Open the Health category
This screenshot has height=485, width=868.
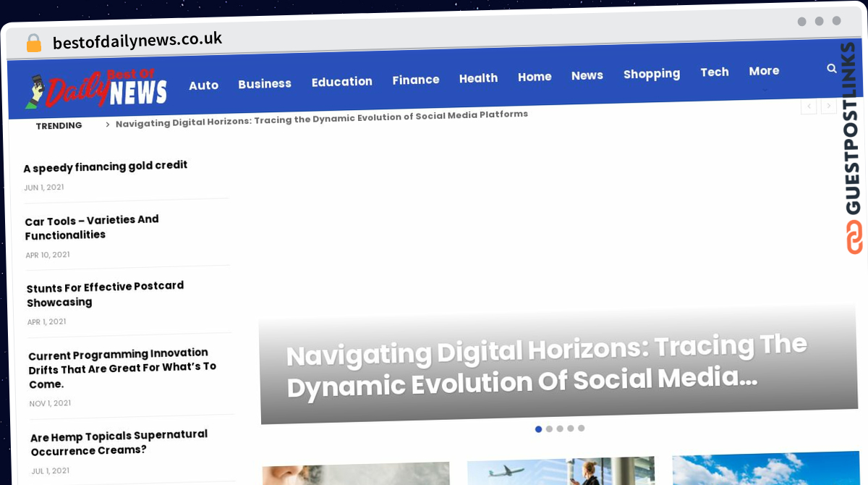pos(479,78)
